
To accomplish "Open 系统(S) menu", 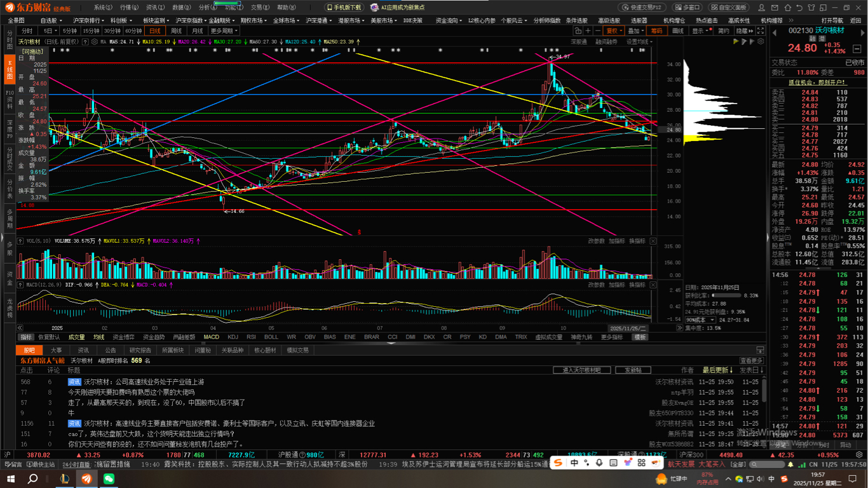I will [x=103, y=8].
